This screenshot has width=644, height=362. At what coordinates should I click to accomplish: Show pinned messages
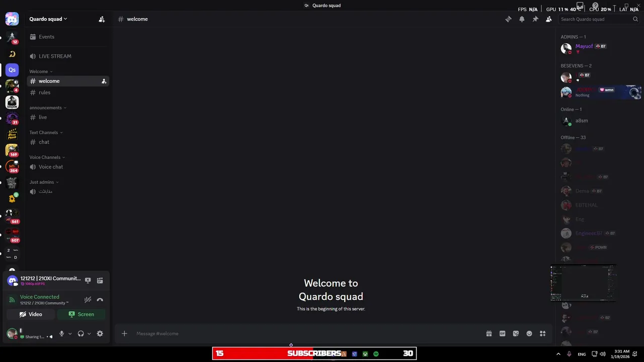[x=535, y=19]
